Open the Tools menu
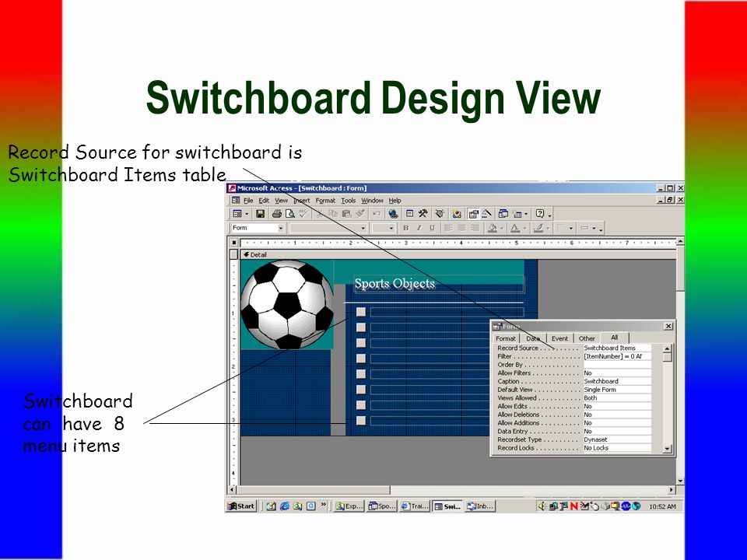The height and width of the screenshot is (560, 747). coord(349,201)
